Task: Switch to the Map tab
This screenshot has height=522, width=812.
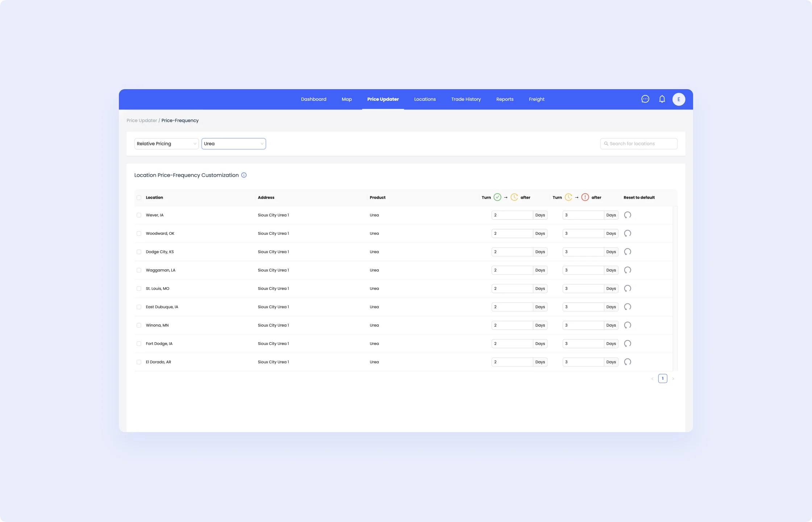Action: [347, 99]
